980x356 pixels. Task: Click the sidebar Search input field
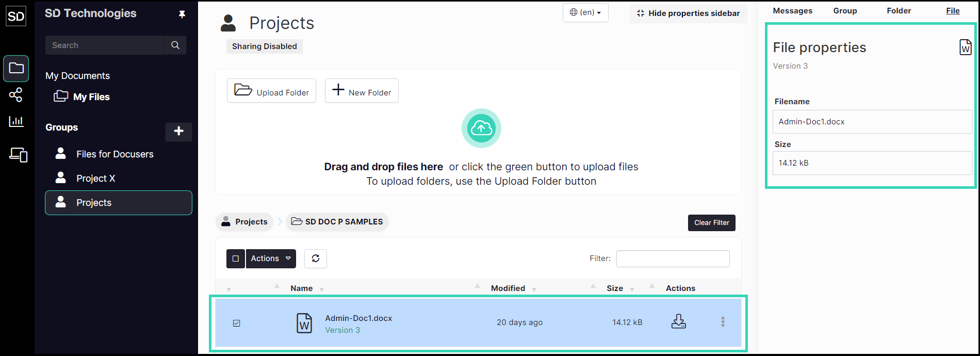pyautogui.click(x=105, y=45)
